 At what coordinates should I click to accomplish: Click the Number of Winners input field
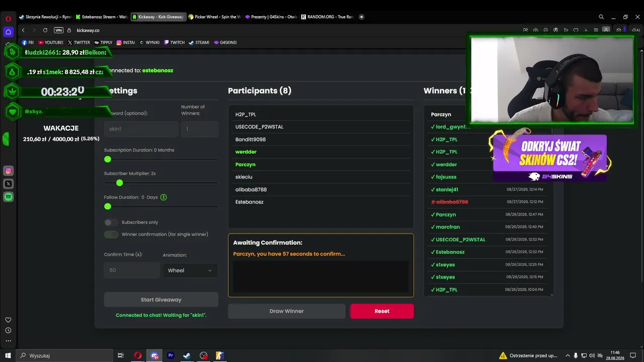[200, 129]
